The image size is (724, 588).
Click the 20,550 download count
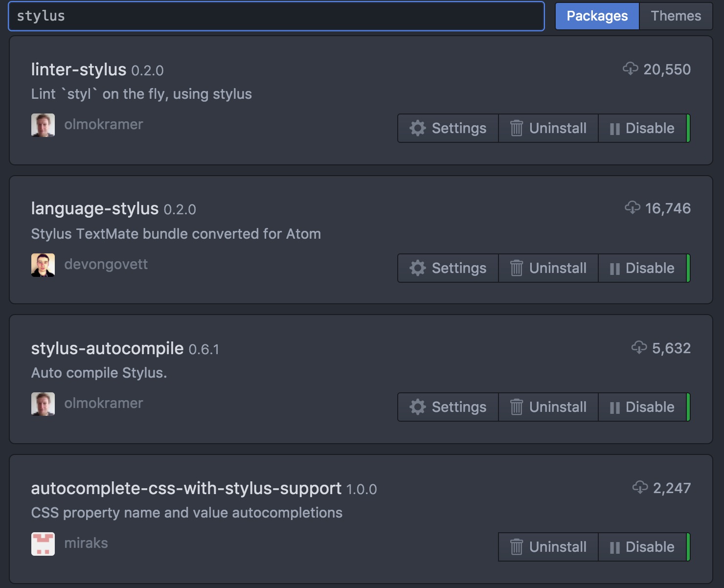click(x=667, y=69)
